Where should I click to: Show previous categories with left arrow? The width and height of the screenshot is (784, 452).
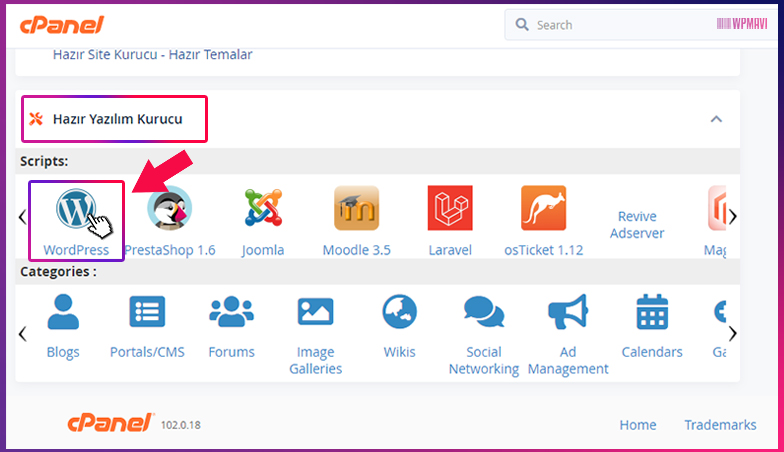22,334
